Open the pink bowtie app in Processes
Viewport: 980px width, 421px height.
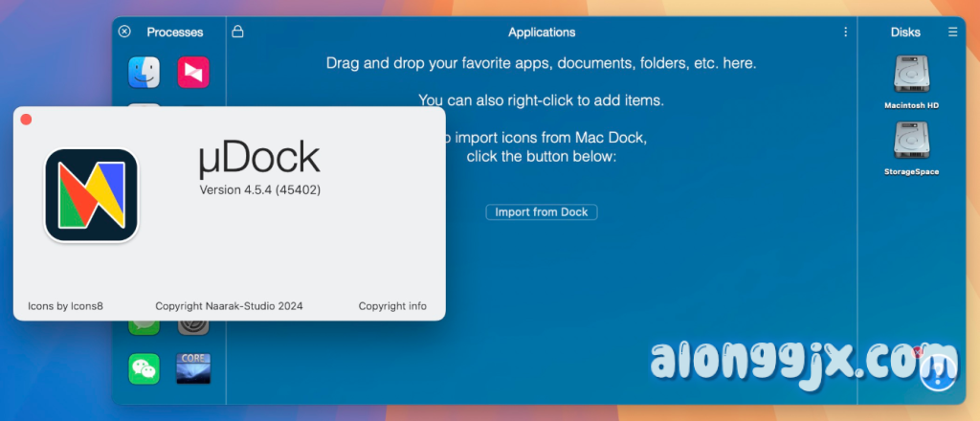point(192,72)
